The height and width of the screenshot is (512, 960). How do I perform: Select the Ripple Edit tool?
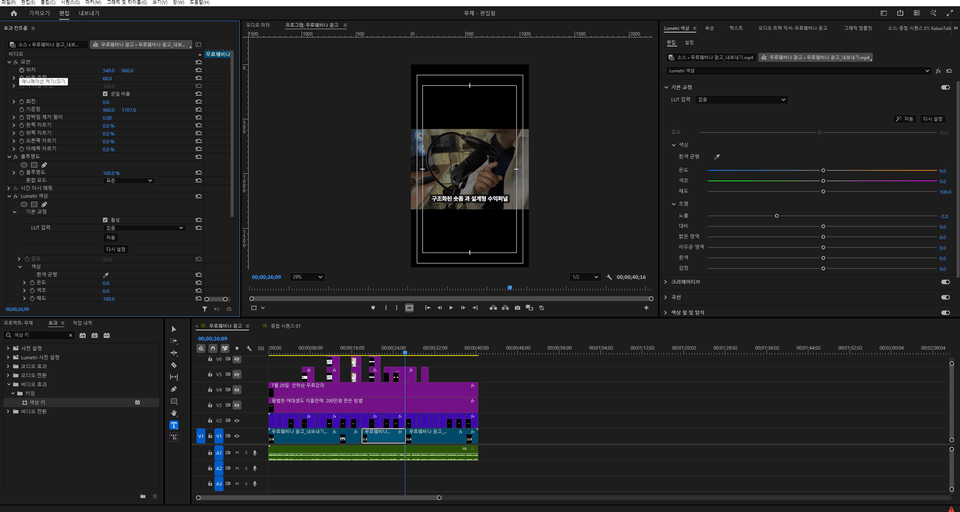(x=174, y=353)
